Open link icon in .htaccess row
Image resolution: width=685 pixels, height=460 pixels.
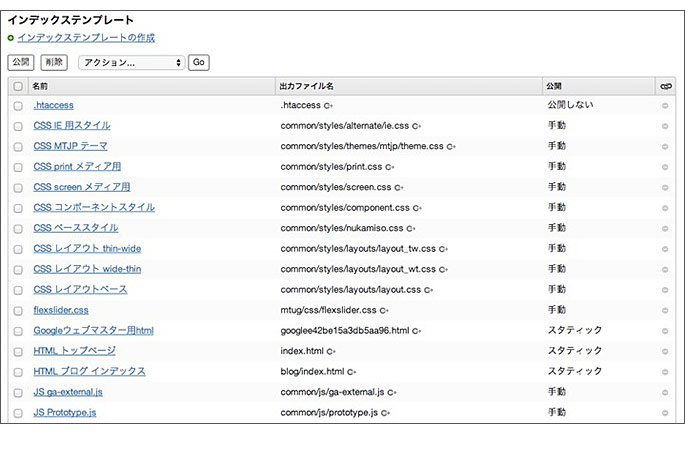[x=665, y=106]
